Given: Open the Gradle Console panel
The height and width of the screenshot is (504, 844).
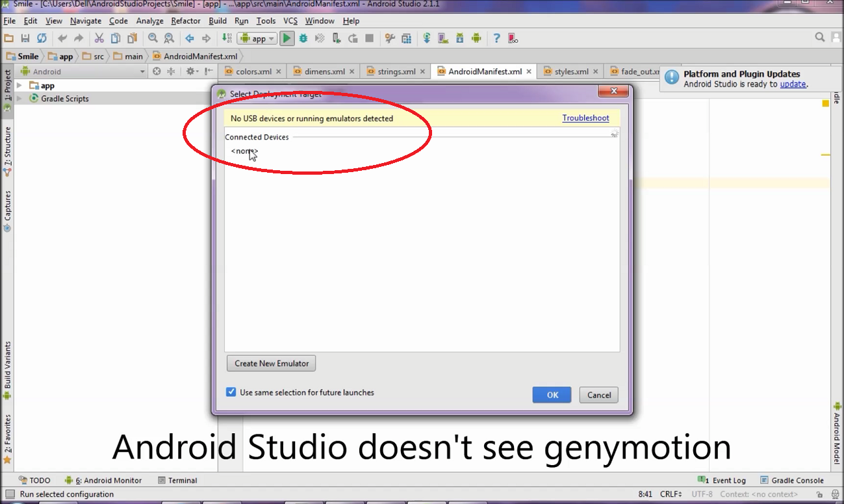Looking at the screenshot, I should [791, 481].
